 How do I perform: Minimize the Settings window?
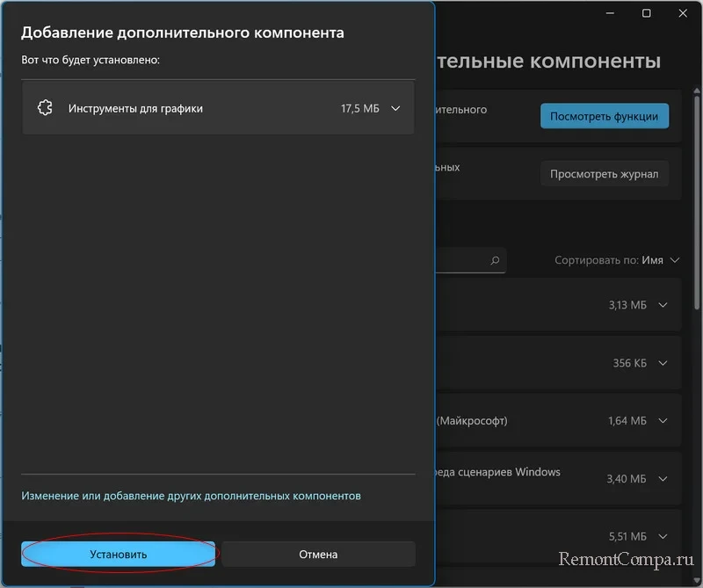pos(608,13)
